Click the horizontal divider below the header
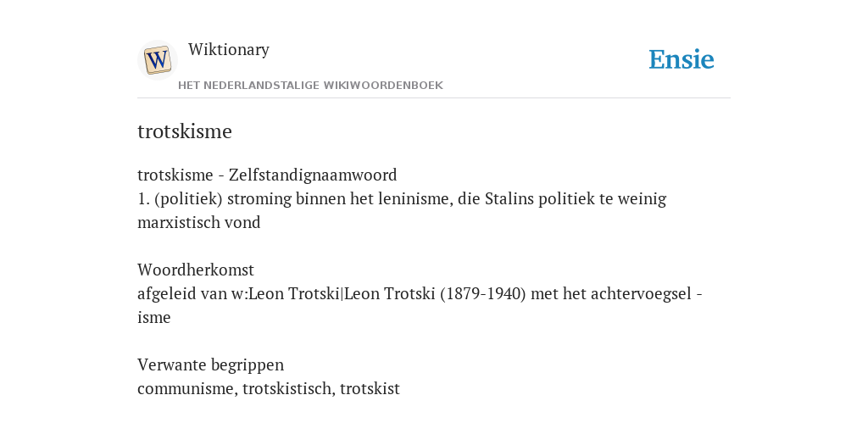Viewport: 868px width, 434px height. 434,98
